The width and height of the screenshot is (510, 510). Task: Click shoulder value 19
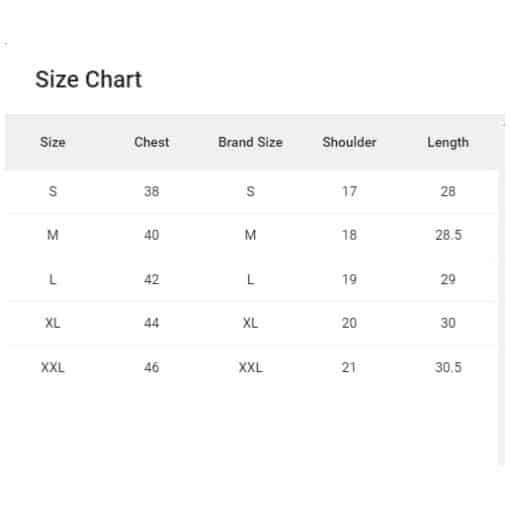349,279
